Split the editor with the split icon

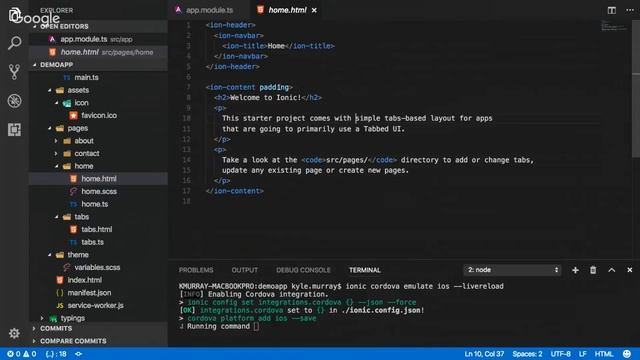point(611,10)
